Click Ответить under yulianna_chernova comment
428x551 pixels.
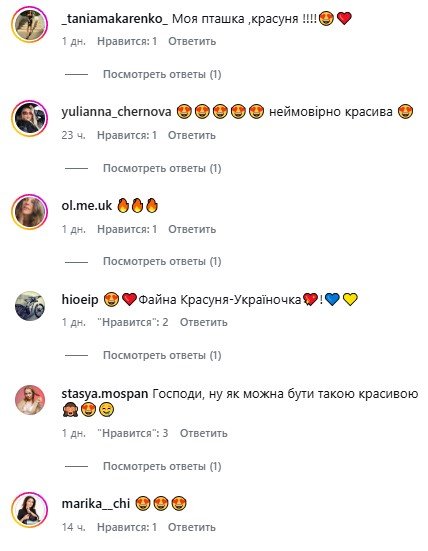pyautogui.click(x=192, y=135)
